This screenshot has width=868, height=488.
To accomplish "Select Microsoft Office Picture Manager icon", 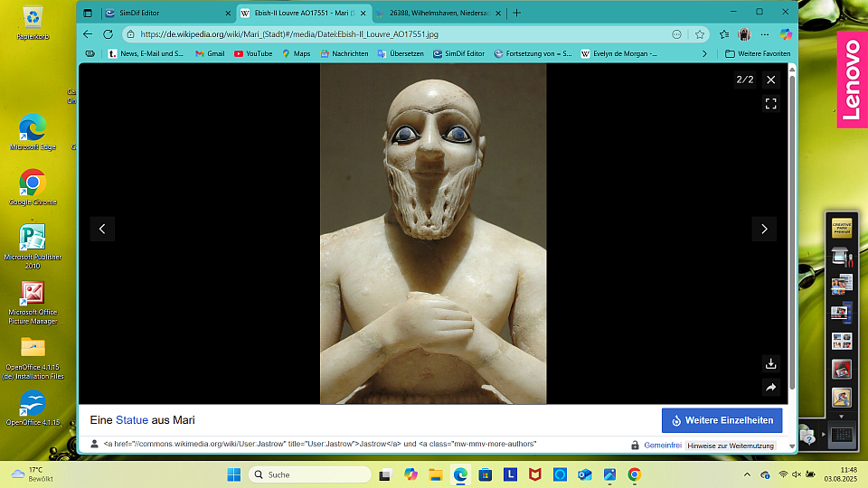I will click(33, 303).
